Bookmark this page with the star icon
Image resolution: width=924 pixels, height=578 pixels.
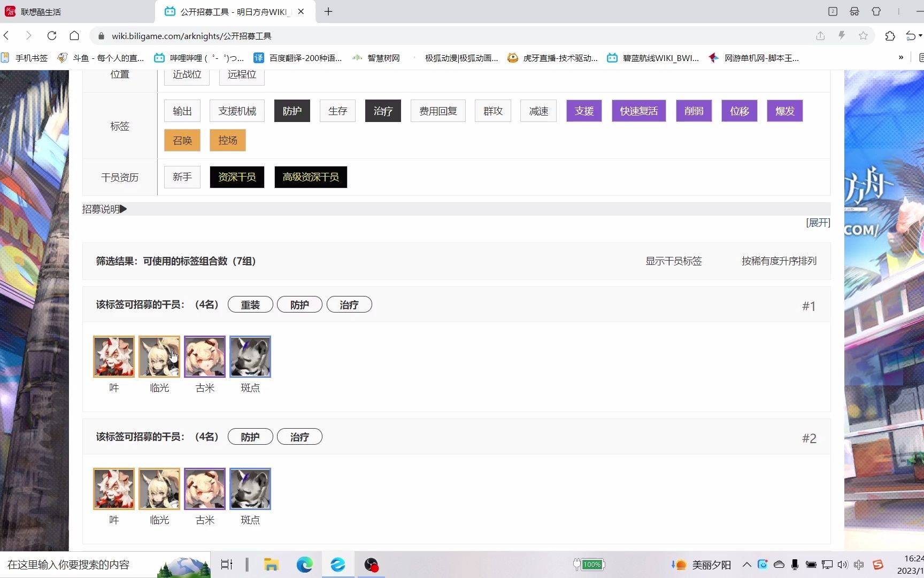863,36
